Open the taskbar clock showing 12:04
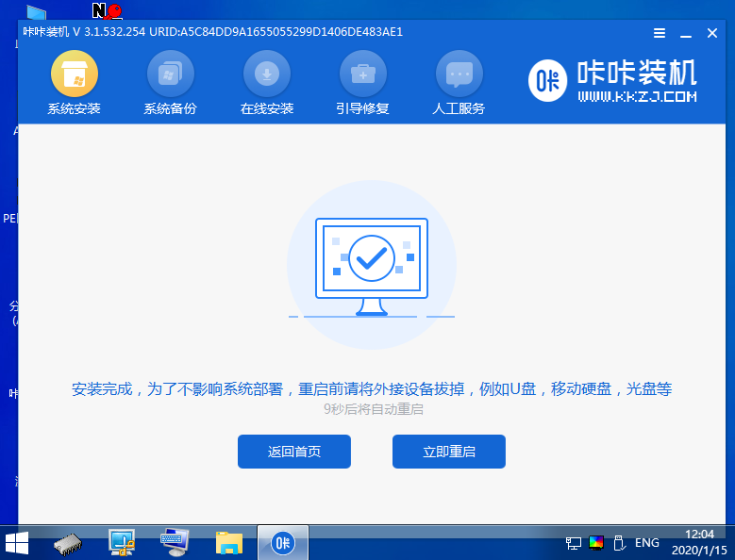The image size is (735, 560). point(701,542)
